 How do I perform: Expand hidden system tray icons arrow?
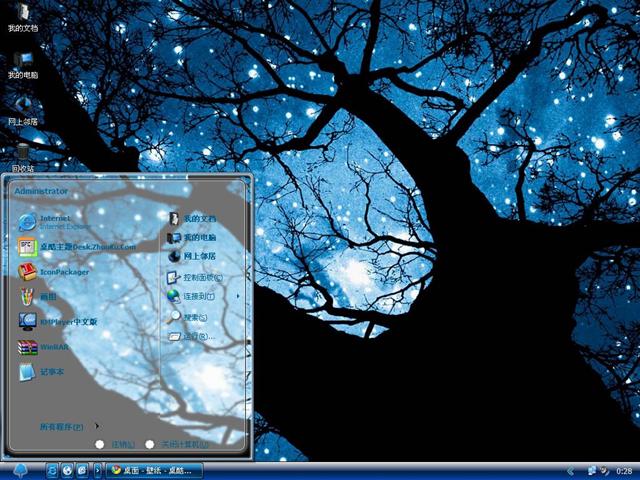click(571, 472)
